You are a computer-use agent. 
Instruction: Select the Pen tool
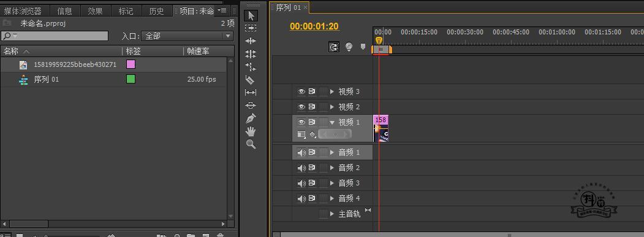251,118
